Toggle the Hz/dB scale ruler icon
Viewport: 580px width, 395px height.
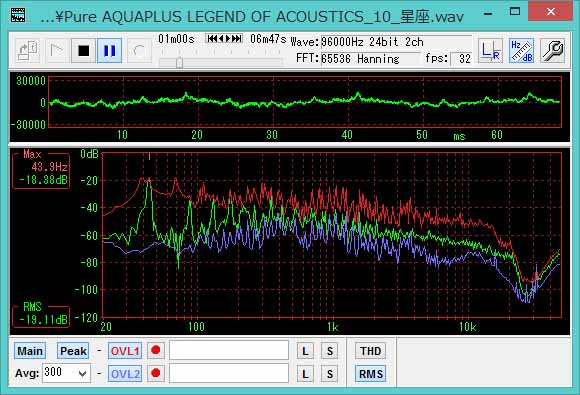click(x=521, y=50)
